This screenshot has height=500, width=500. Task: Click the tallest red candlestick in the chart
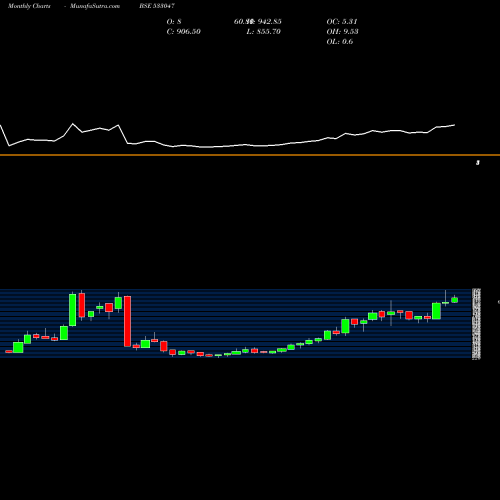pyautogui.click(x=127, y=321)
